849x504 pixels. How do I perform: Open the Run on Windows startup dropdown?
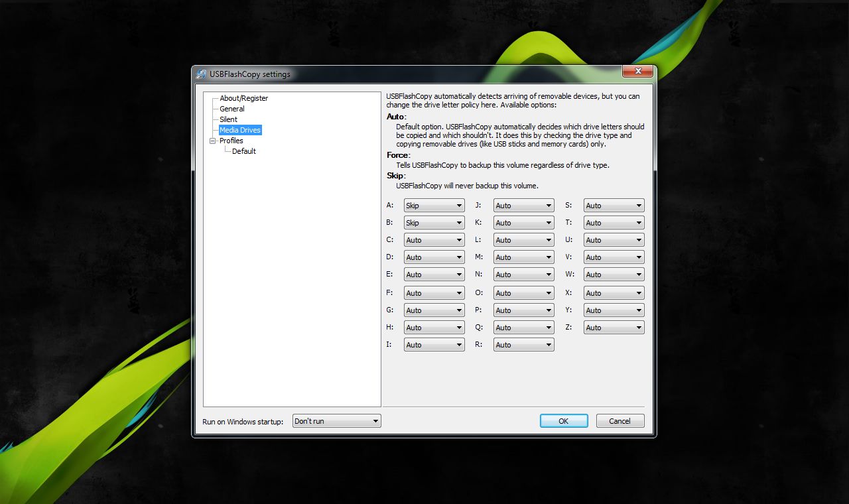(337, 421)
